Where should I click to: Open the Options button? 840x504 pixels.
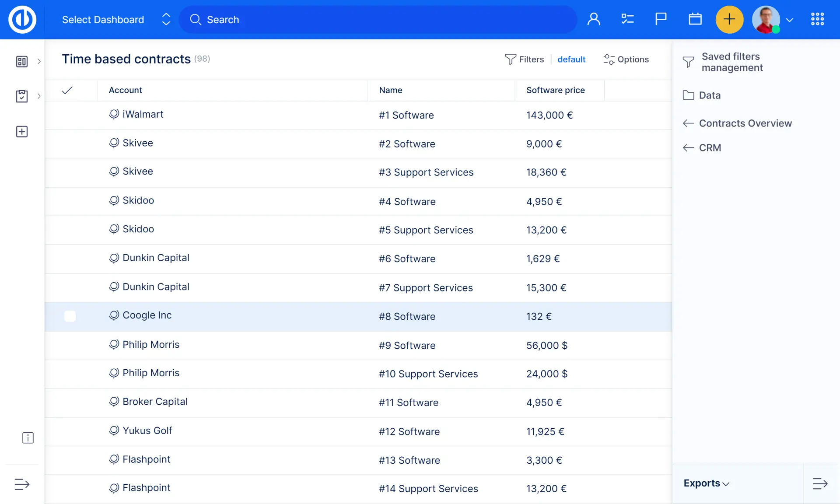(626, 59)
